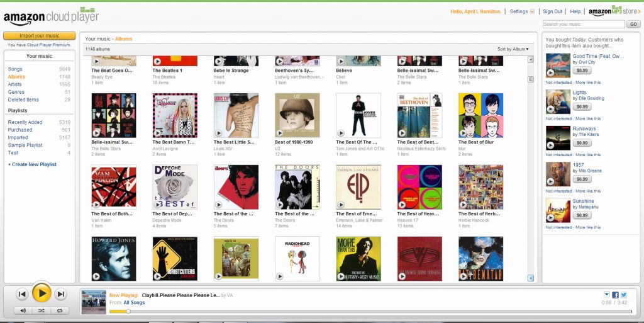This screenshot has height=323, width=644.
Task: Play the Radiohead album
Action: pos(280,276)
